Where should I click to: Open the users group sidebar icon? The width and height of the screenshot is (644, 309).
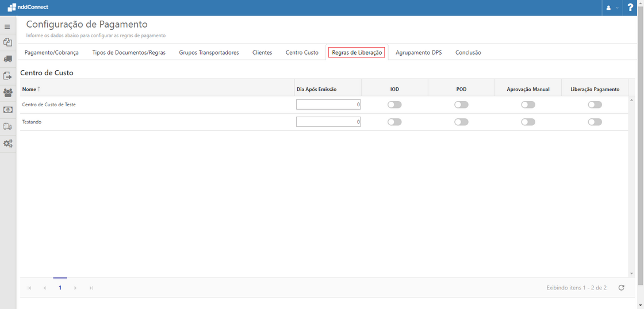pos(7,92)
